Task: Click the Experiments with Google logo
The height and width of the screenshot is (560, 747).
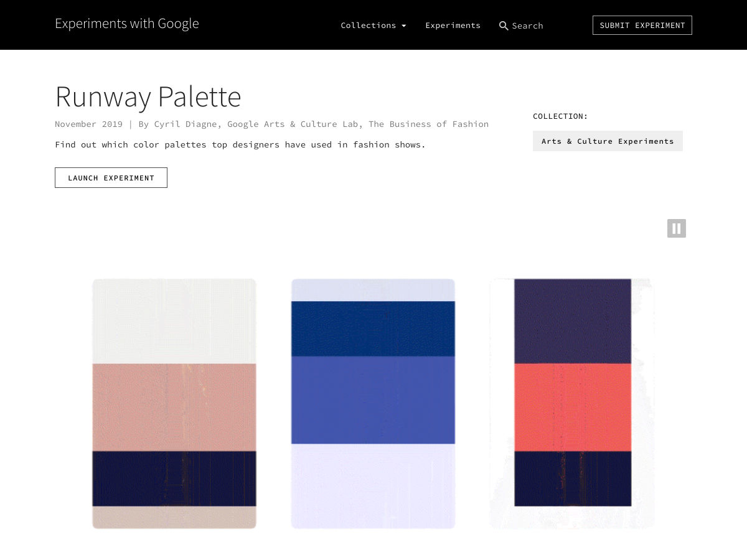Action: click(x=126, y=24)
